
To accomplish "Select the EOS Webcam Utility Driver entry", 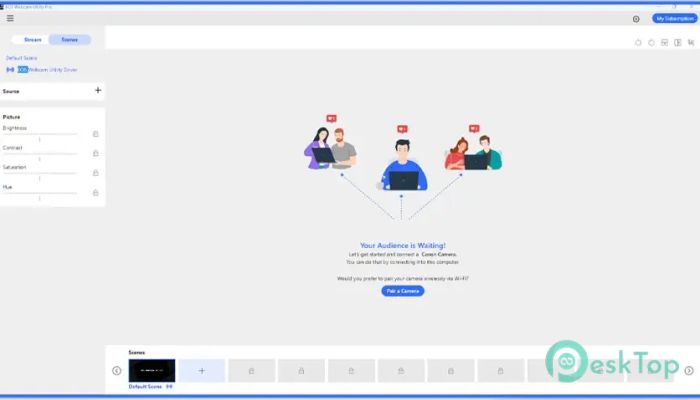I will (x=47, y=70).
